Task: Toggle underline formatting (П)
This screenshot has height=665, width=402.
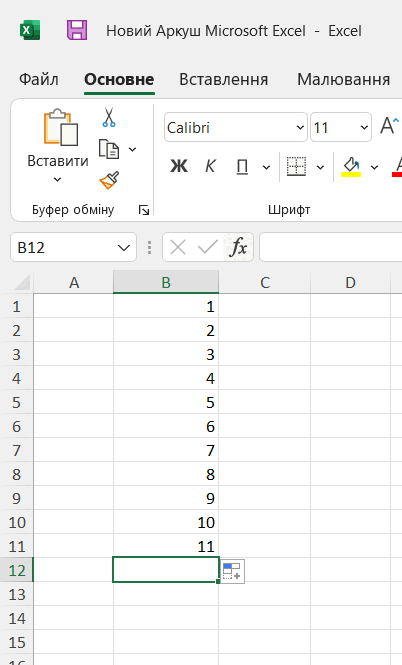Action: tap(242, 167)
